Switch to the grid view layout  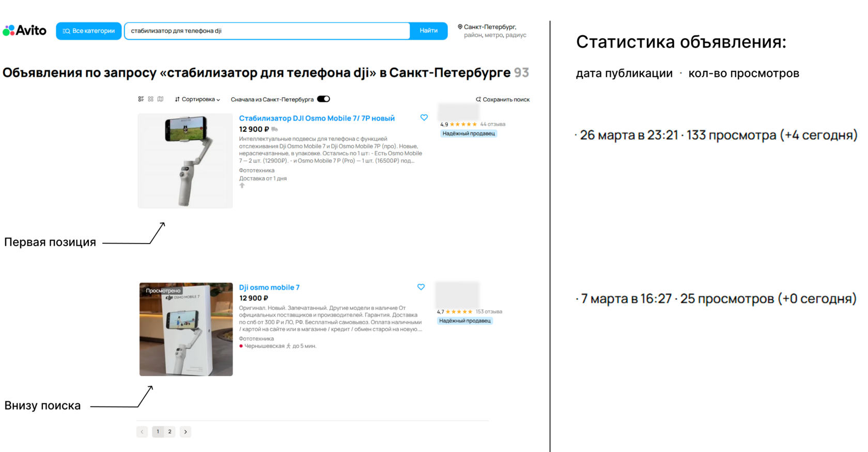(x=151, y=99)
